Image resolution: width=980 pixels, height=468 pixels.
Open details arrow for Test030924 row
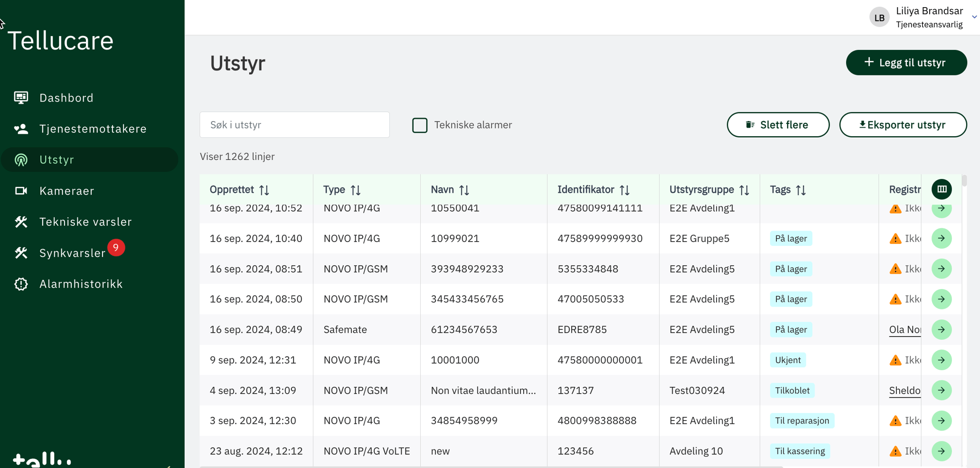tap(941, 390)
